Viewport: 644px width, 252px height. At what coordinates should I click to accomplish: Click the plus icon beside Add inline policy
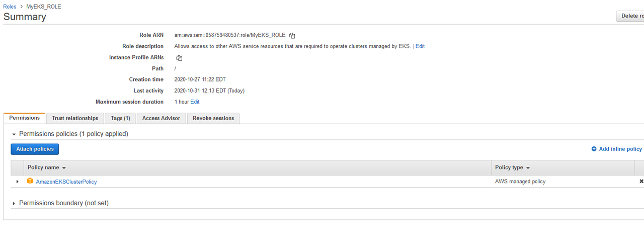594,149
